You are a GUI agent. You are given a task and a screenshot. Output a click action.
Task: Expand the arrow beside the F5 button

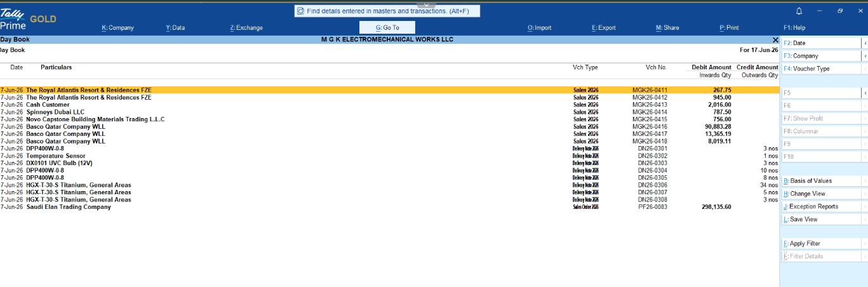click(864, 93)
